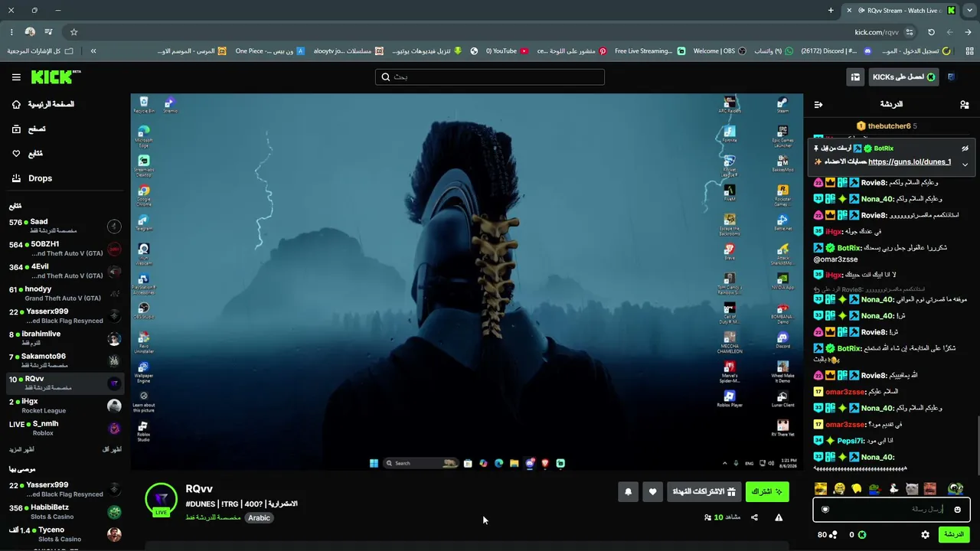980x551 pixels.
Task: Open the Welcome | OBS bookmark
Action: click(x=719, y=51)
